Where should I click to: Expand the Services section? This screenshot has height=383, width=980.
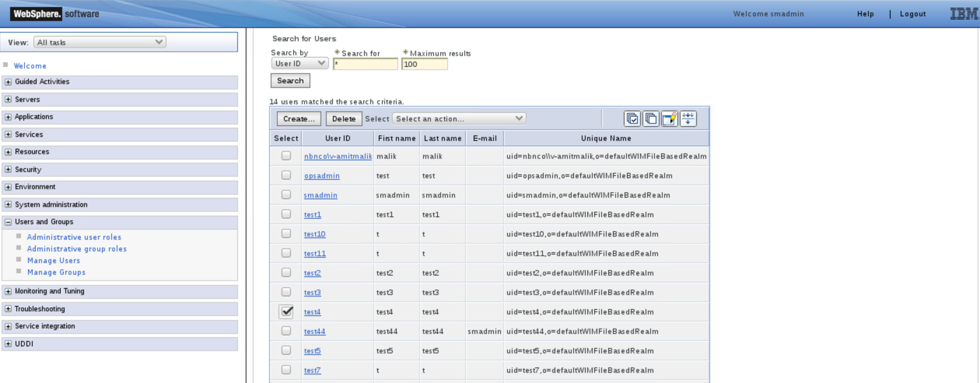pos(8,134)
